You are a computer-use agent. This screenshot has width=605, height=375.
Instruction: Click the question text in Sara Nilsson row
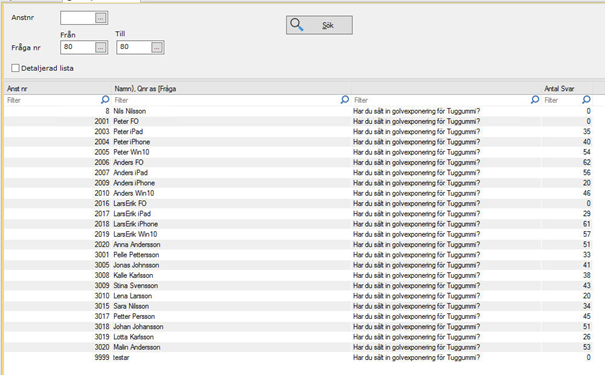click(416, 306)
